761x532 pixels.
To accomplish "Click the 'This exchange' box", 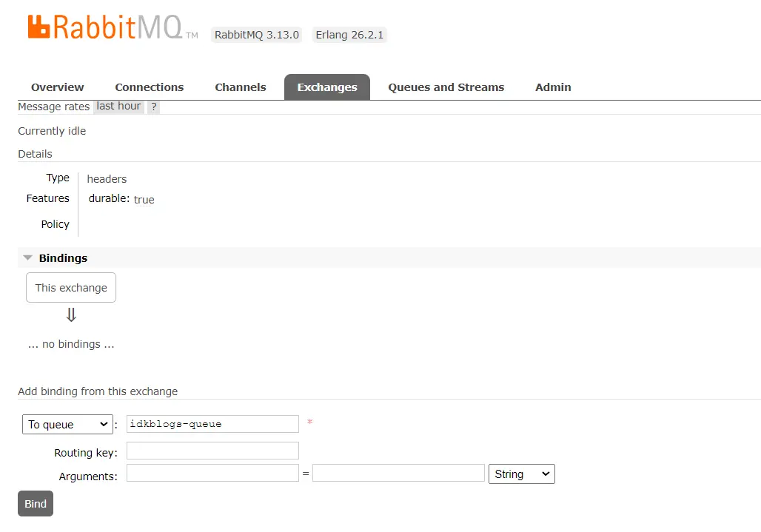I will point(71,288).
